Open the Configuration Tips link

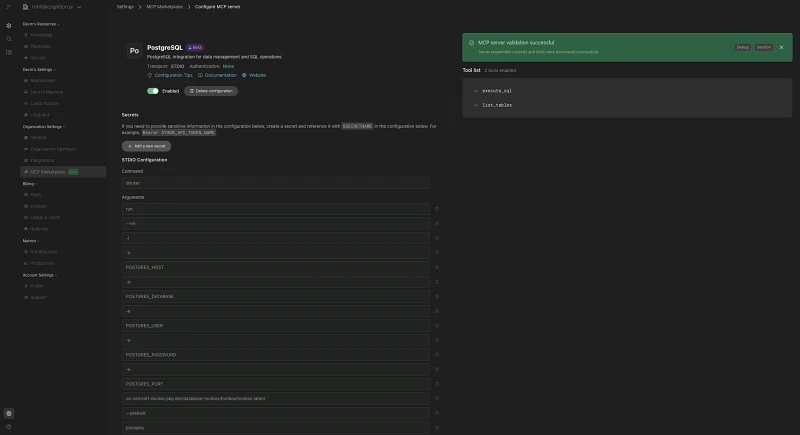[x=170, y=75]
